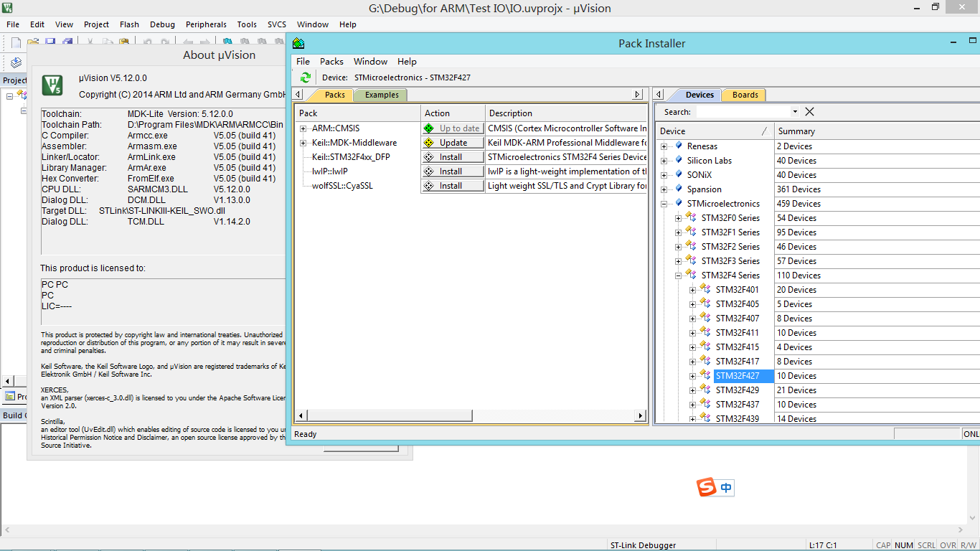Switch to the Boards tab
This screenshot has width=980, height=551.
[745, 95]
